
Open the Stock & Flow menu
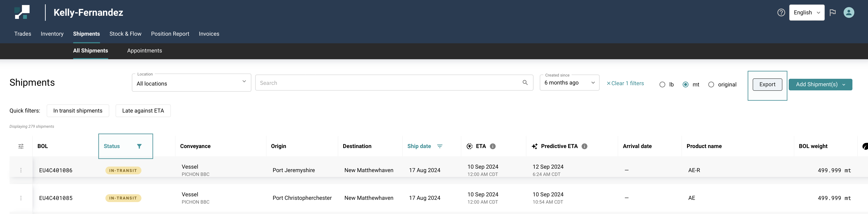click(125, 34)
